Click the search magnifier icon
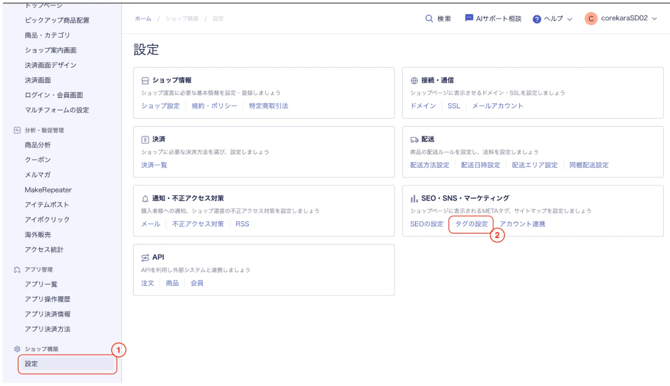The width and height of the screenshot is (670, 386). (x=429, y=18)
